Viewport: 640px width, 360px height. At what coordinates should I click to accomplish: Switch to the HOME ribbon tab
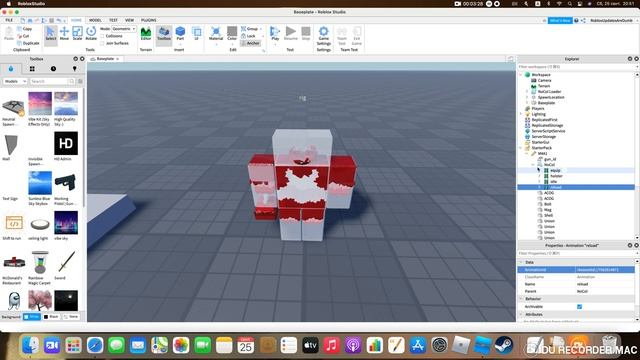tap(76, 20)
